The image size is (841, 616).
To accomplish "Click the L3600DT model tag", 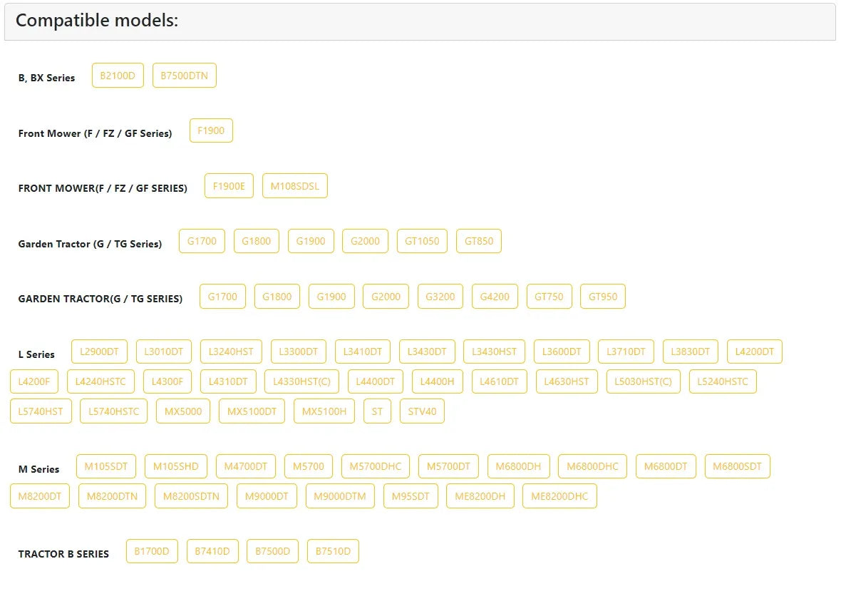I will 562,351.
